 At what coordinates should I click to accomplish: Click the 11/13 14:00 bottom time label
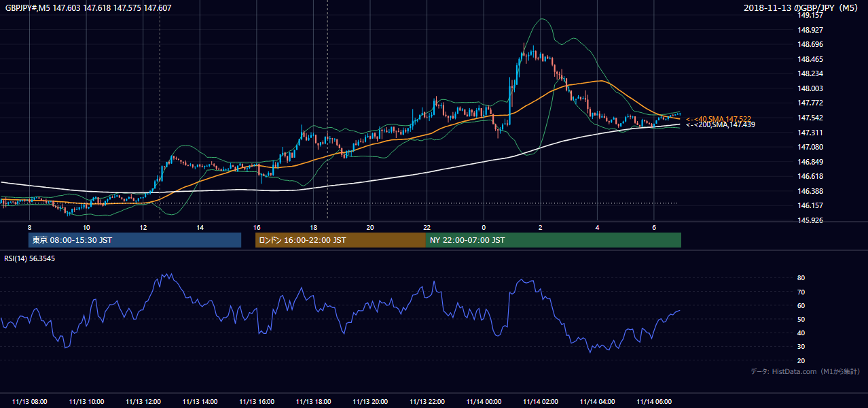[x=200, y=402]
